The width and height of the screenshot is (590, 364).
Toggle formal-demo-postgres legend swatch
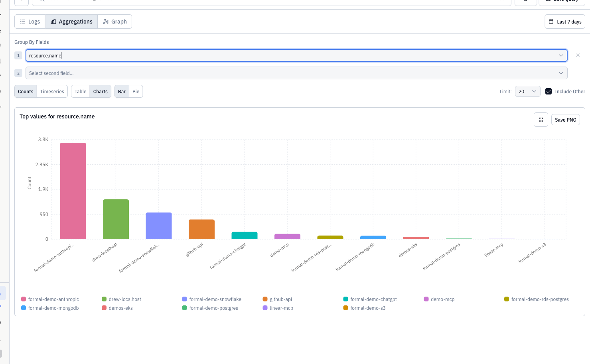coord(185,308)
